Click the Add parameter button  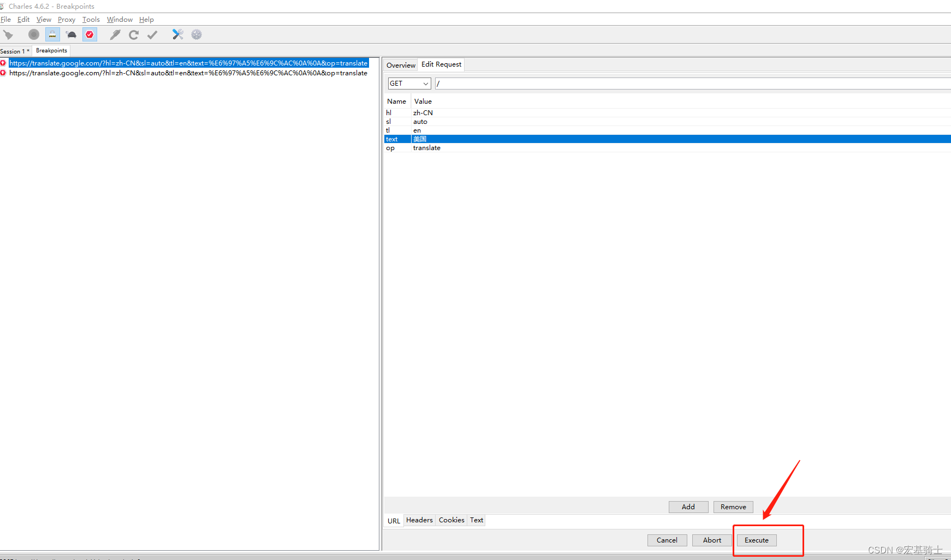pos(688,507)
